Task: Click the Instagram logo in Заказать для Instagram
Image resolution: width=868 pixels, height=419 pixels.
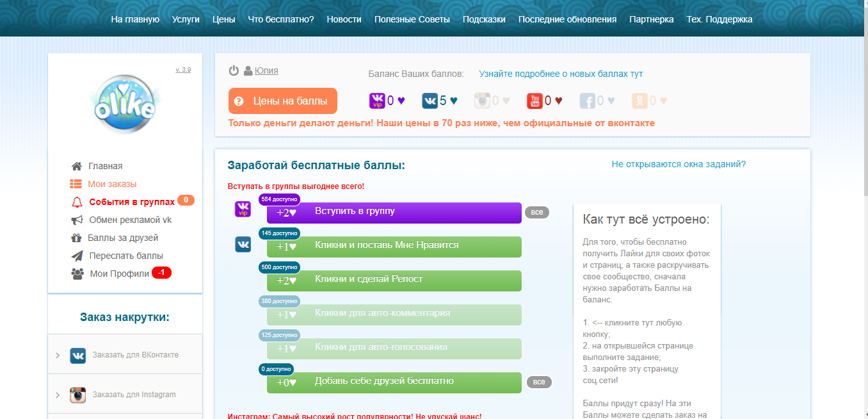Action: (x=78, y=395)
